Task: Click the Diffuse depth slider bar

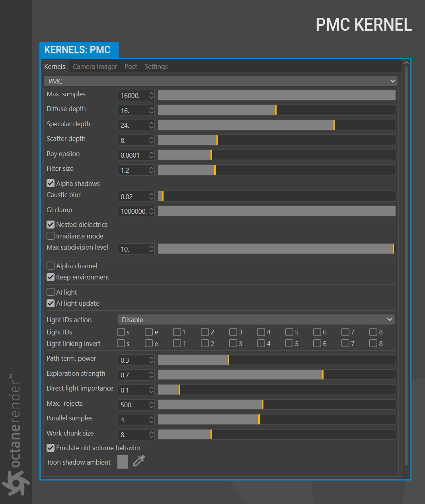Action: coord(277,110)
